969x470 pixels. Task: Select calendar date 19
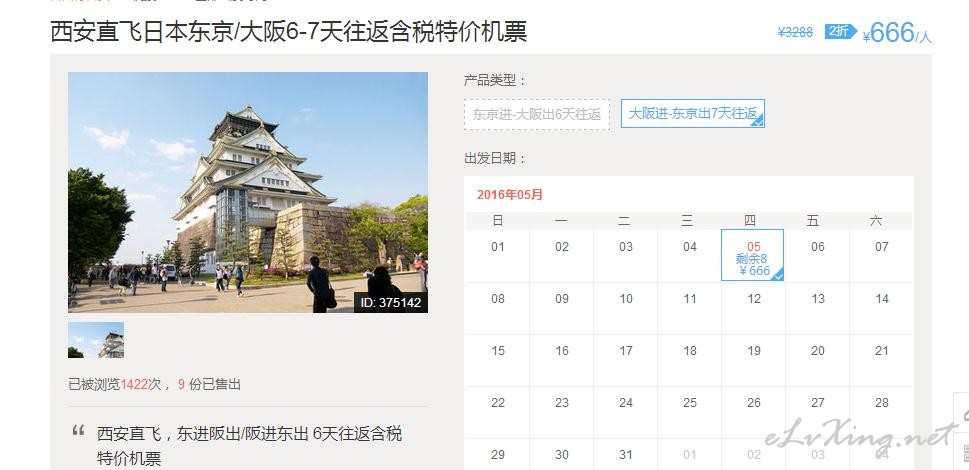coord(753,360)
